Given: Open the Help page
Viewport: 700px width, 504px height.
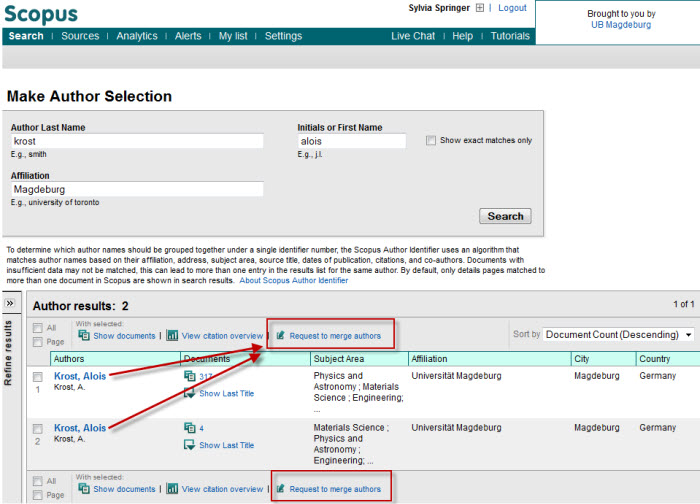Looking at the screenshot, I should click(462, 36).
